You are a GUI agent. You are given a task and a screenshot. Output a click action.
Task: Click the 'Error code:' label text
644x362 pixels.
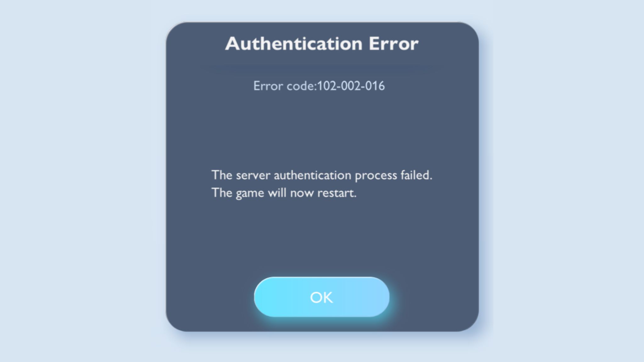pyautogui.click(x=285, y=86)
